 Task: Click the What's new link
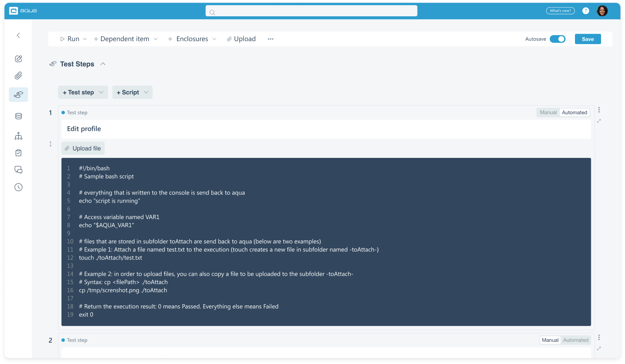(x=560, y=10)
